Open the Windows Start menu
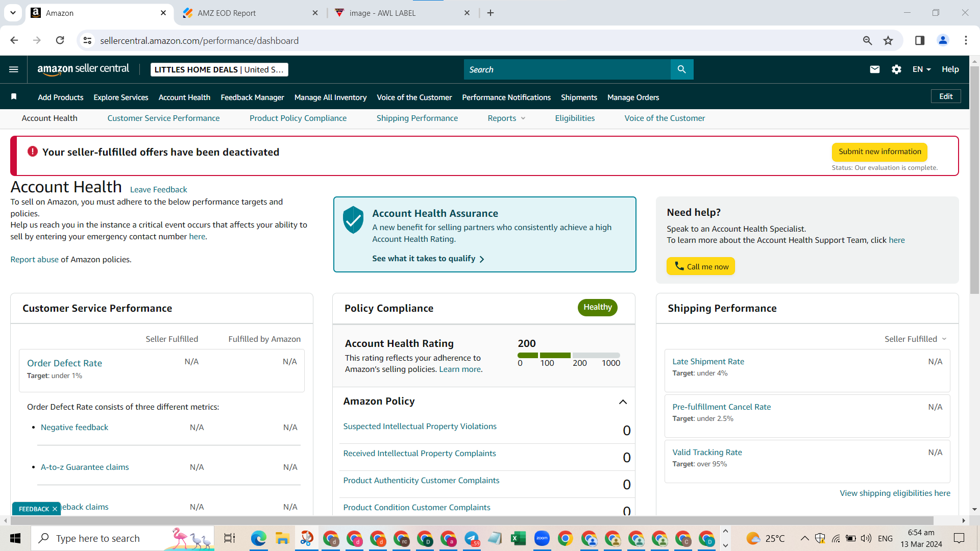980x551 pixels. [x=15, y=538]
